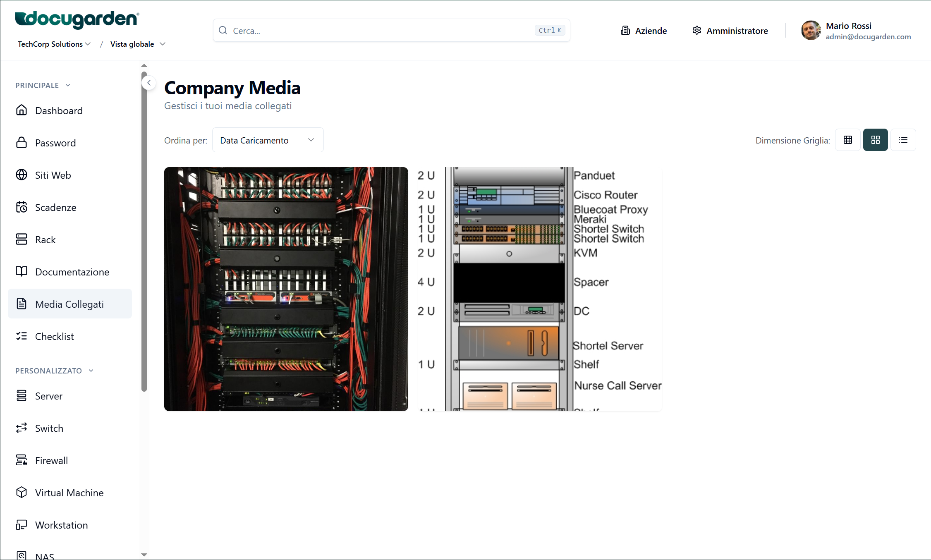Collapse the PRINCIPALE sidebar section
The height and width of the screenshot is (560, 931).
click(43, 86)
